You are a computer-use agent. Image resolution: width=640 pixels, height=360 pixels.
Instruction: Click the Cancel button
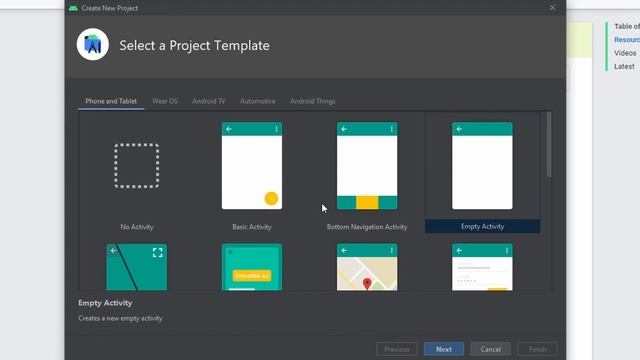(x=490, y=349)
